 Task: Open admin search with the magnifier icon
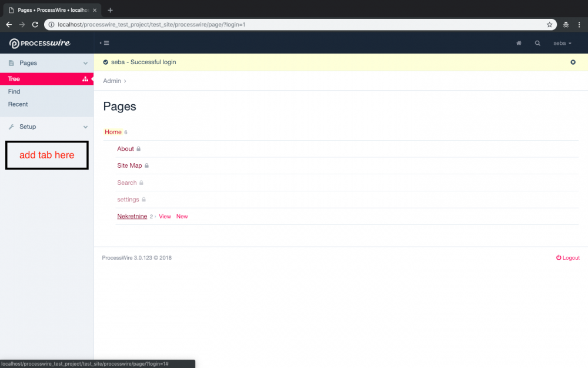click(538, 42)
